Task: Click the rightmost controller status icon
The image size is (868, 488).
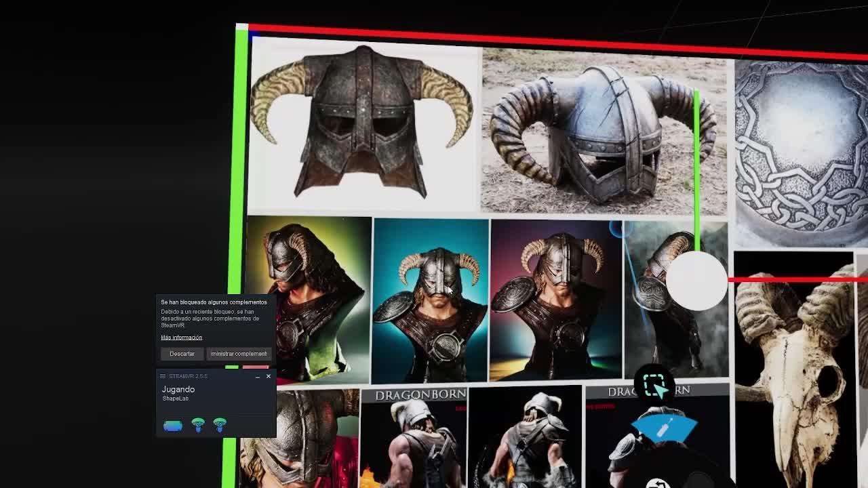Action: point(220,425)
